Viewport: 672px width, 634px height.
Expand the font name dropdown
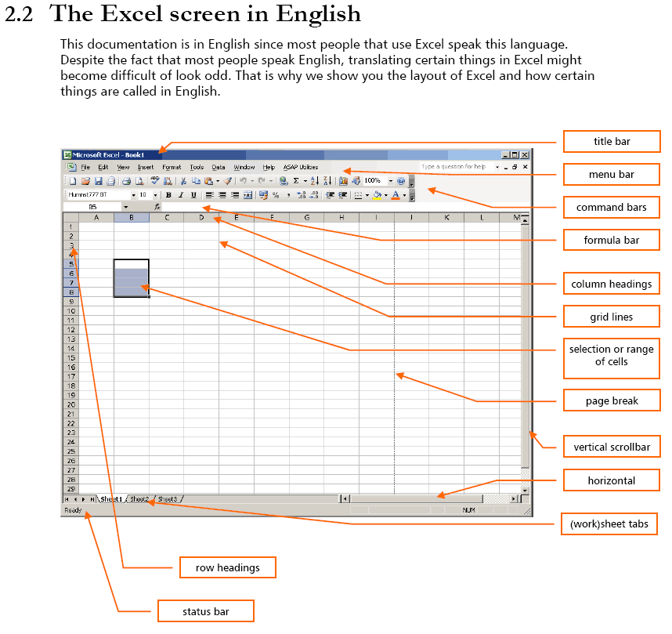click(x=133, y=195)
